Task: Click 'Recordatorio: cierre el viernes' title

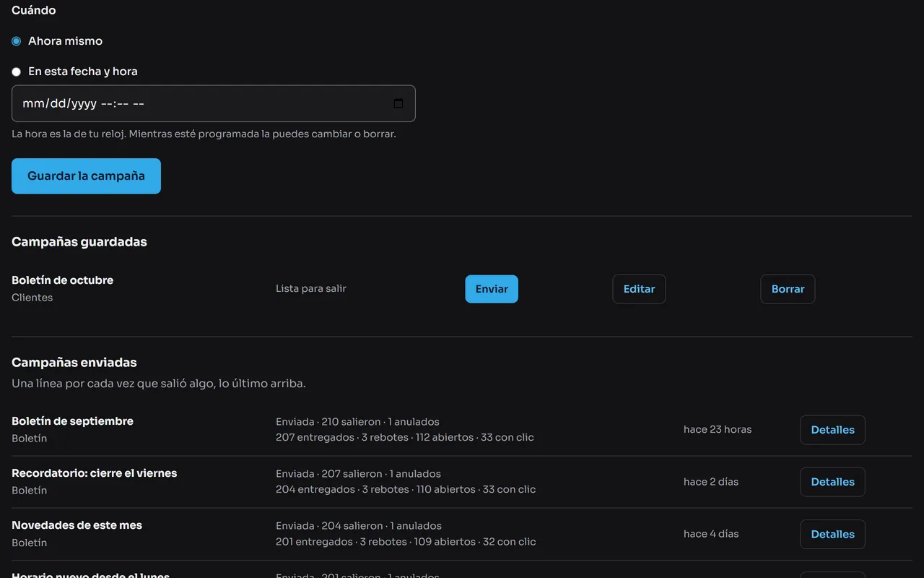Action: [x=94, y=473]
